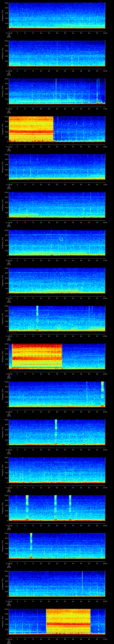Viewport: 114px width, 644px height.
Task: Click the 12:19:00 spectrogram plot
Action: (x=57, y=205)
